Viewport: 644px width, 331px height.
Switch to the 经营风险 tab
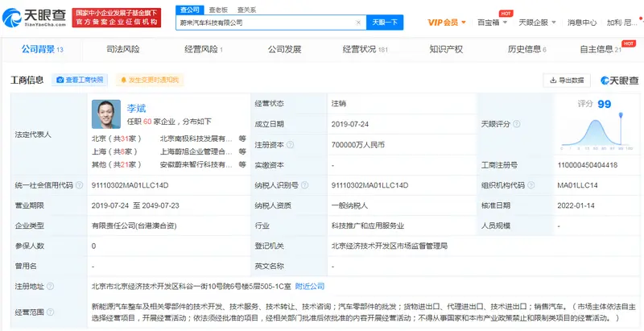point(204,50)
